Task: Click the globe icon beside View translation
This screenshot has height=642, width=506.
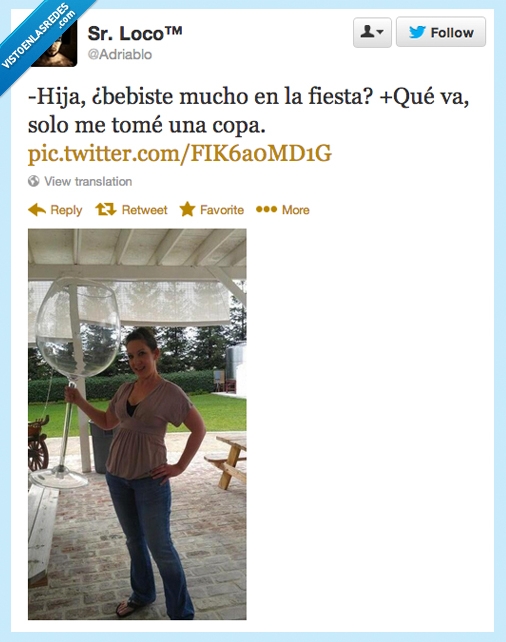Action: point(34,181)
